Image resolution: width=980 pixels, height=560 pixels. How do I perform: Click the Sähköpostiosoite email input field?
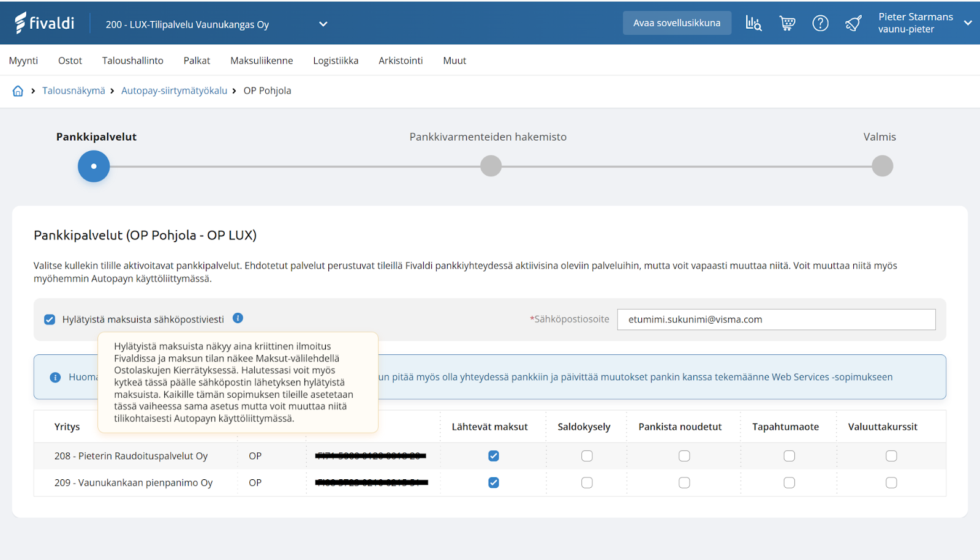point(776,319)
